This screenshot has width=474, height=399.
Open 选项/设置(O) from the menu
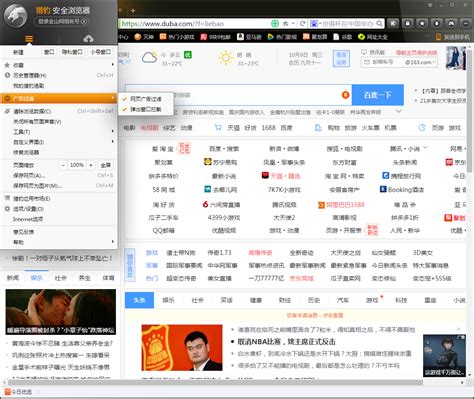[59, 209]
